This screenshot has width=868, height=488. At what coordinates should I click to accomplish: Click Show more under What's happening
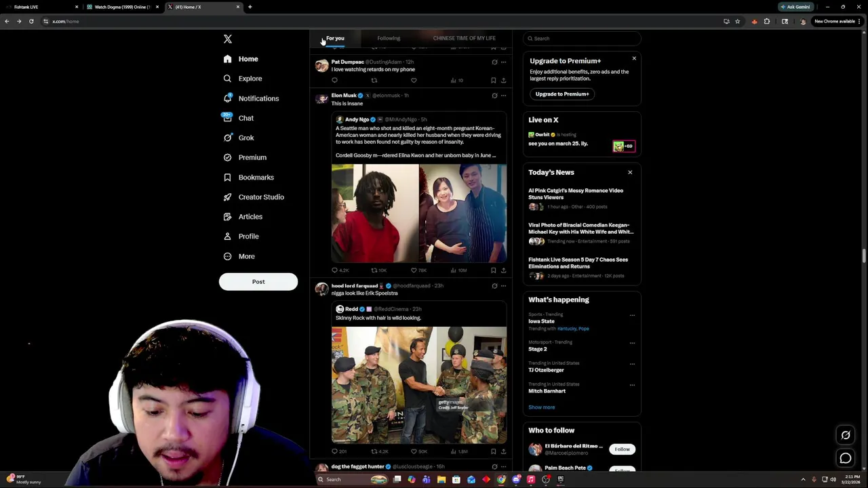pyautogui.click(x=541, y=407)
